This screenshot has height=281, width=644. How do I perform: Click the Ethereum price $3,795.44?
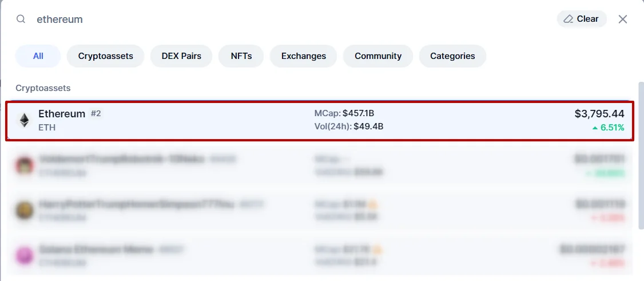tap(599, 114)
